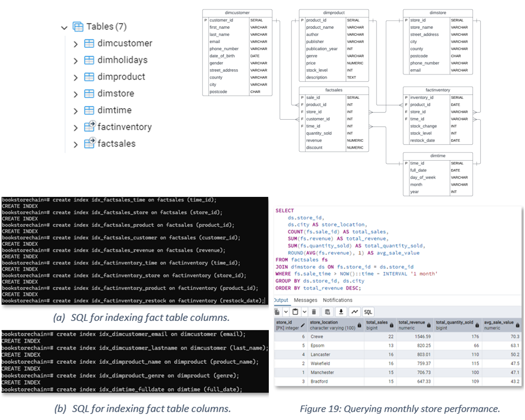Expand the dimcustomer table node
The image size is (525, 420).
[76, 44]
